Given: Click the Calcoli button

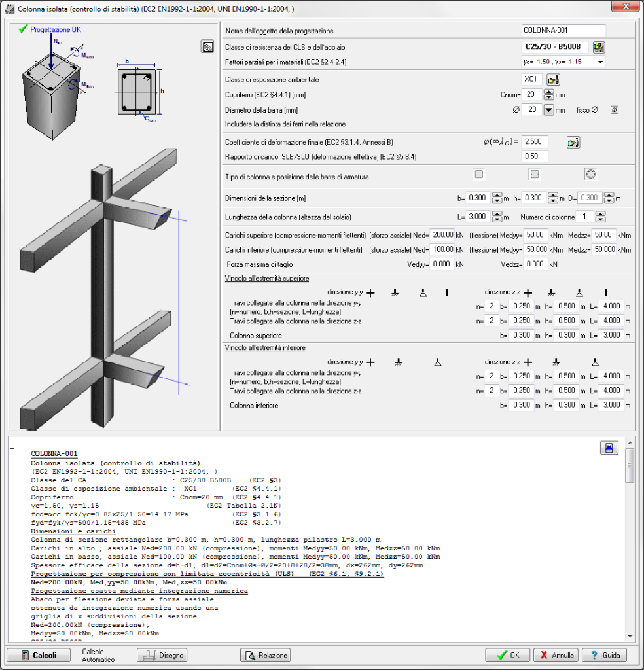Looking at the screenshot, I should click(39, 655).
